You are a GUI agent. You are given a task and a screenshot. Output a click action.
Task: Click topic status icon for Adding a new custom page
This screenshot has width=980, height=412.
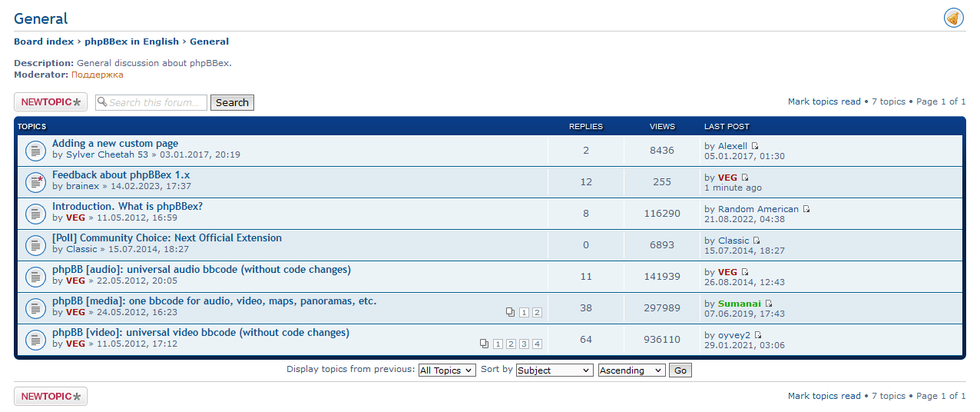[x=35, y=151]
